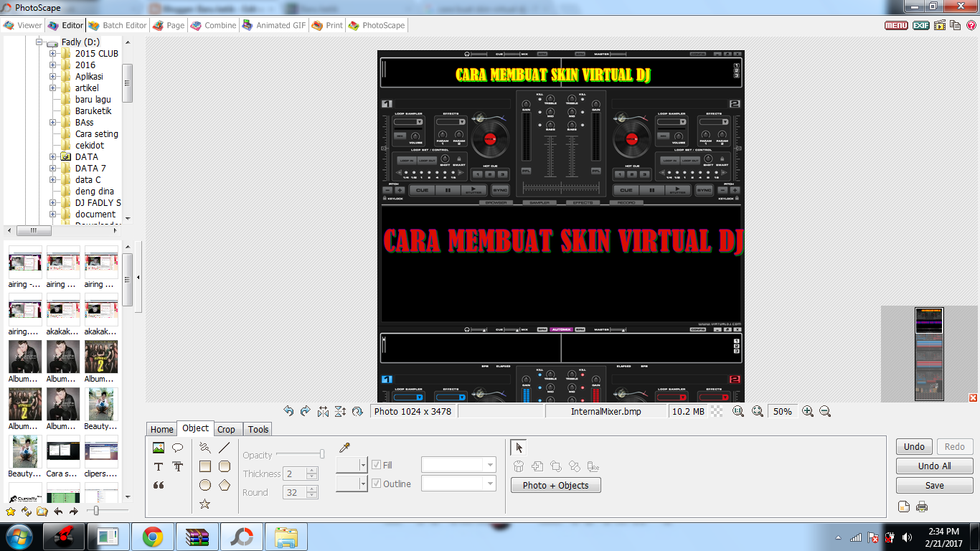Select the Rich Edit text tool
Screen dimensions: 980x551
coord(177,466)
